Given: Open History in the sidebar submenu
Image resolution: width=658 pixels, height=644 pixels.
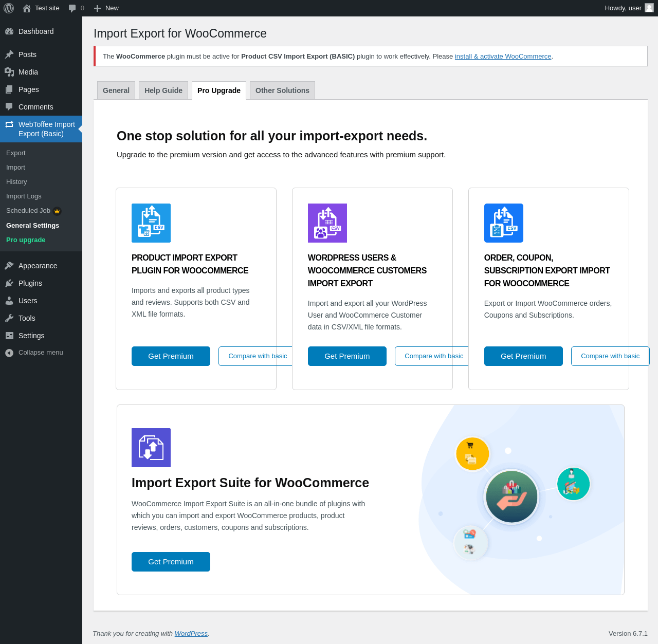Looking at the screenshot, I should tap(41, 182).
